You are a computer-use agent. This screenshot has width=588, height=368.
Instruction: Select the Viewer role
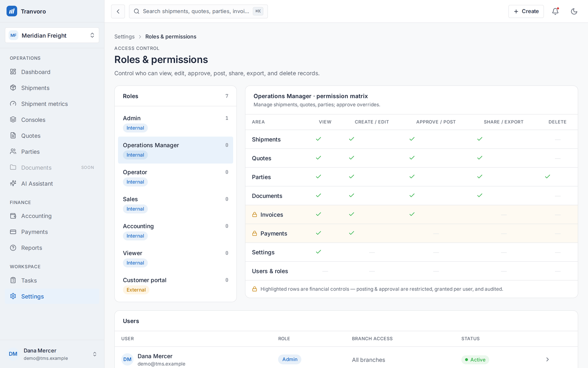[x=176, y=258]
